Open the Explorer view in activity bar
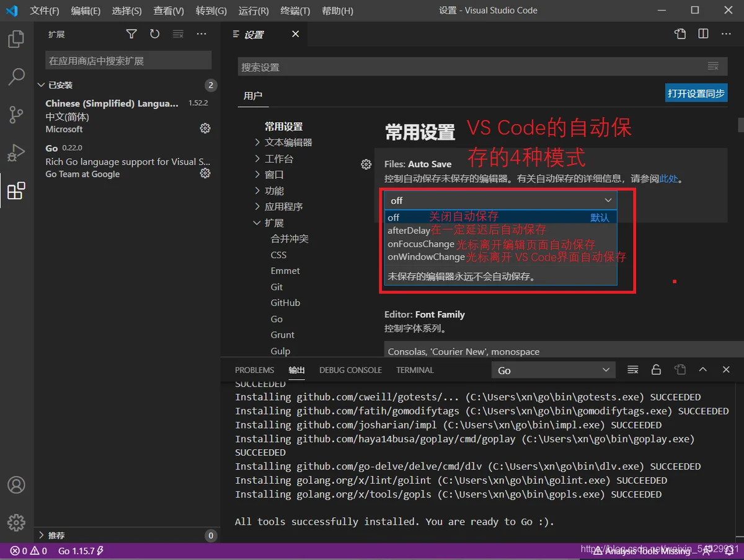The height and width of the screenshot is (560, 744). (16, 40)
